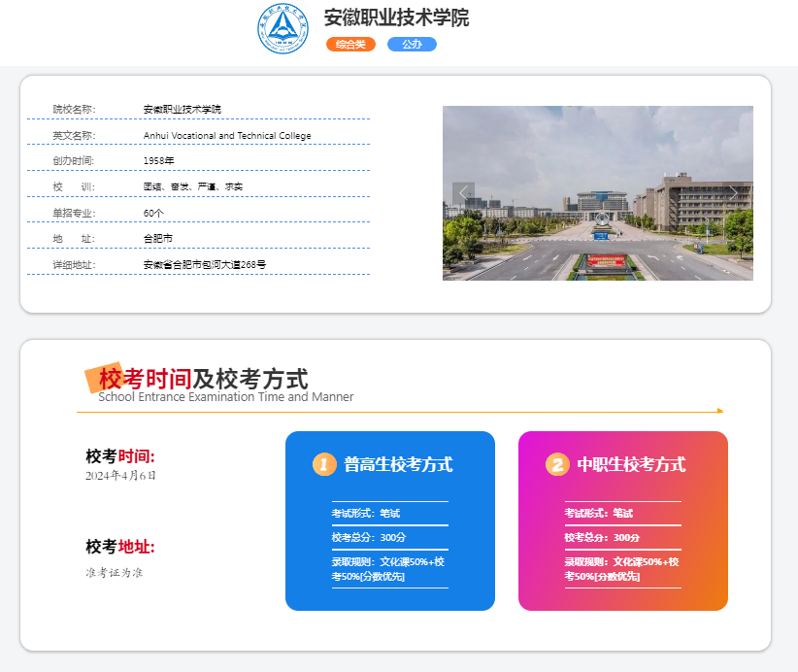Show the next campus photo
Screen dimensions: 798x672
[x=733, y=193]
